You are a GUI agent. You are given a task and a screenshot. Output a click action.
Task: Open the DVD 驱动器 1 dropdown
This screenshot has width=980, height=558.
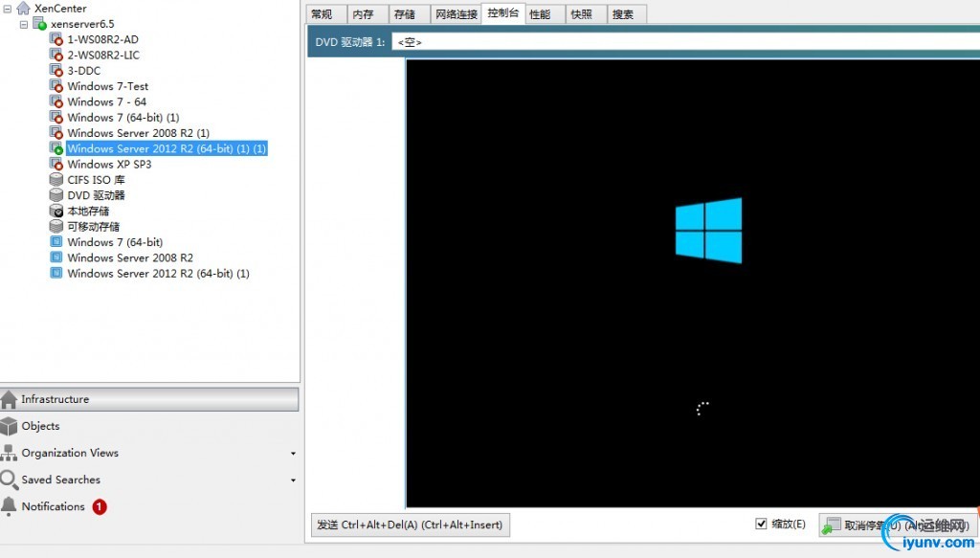pos(685,42)
